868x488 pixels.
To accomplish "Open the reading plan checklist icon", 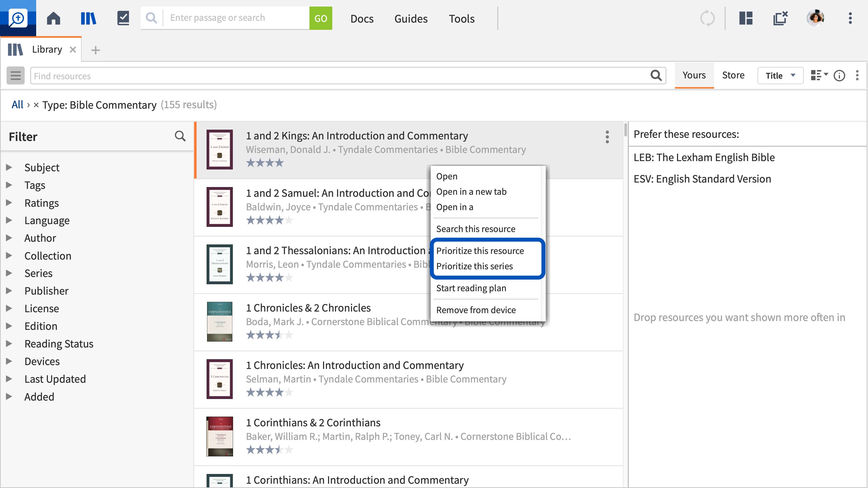I will pos(123,18).
